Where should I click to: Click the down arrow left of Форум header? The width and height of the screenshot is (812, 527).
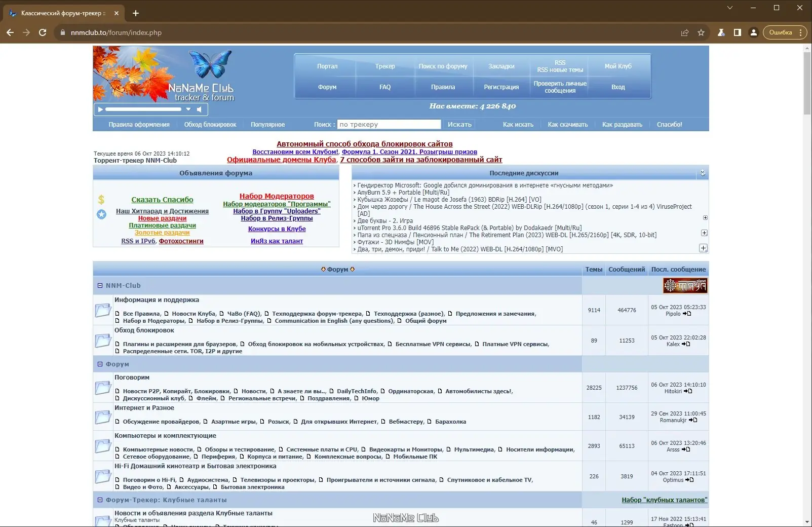point(323,270)
